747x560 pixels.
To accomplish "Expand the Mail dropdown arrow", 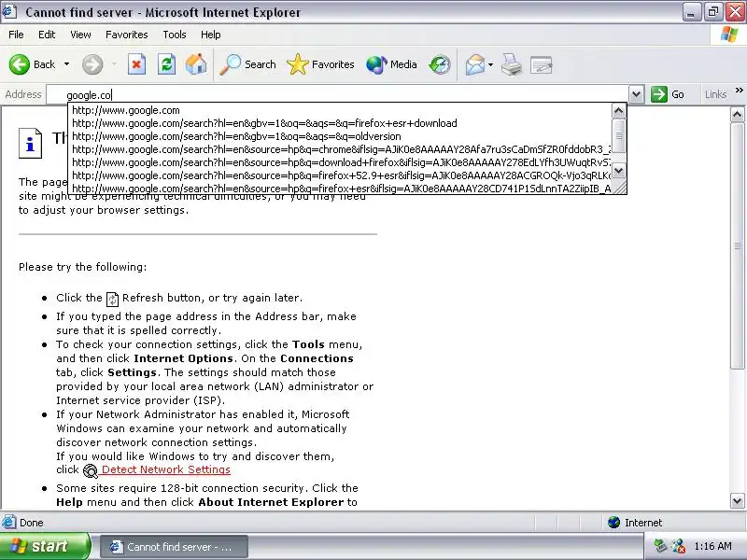I will tap(491, 64).
